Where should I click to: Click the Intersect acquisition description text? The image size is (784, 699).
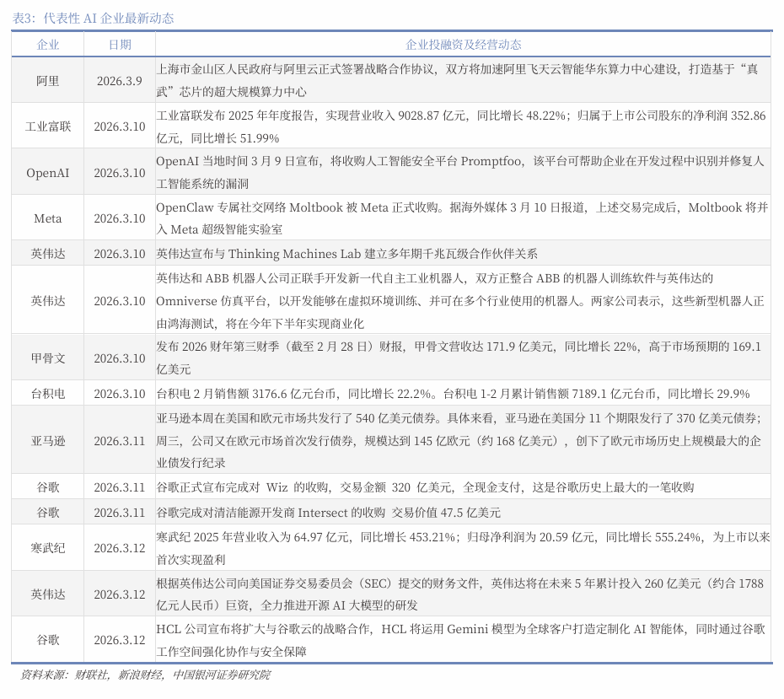pyautogui.click(x=329, y=513)
